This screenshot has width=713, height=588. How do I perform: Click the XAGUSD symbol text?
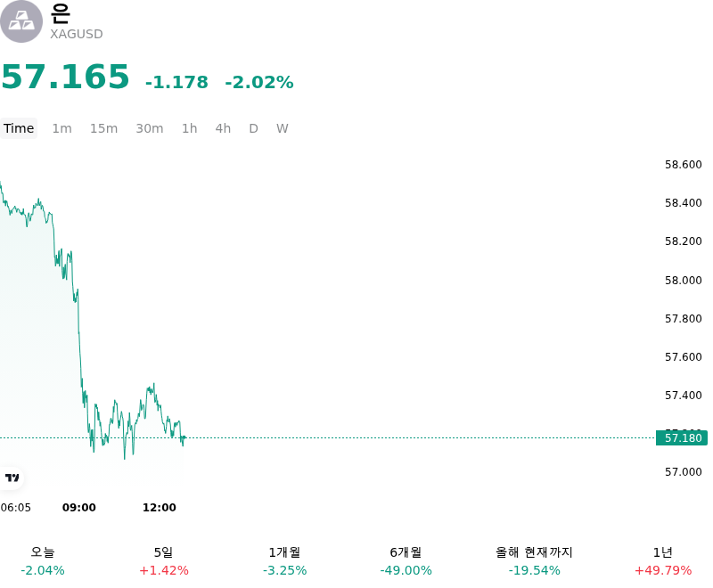coord(77,34)
